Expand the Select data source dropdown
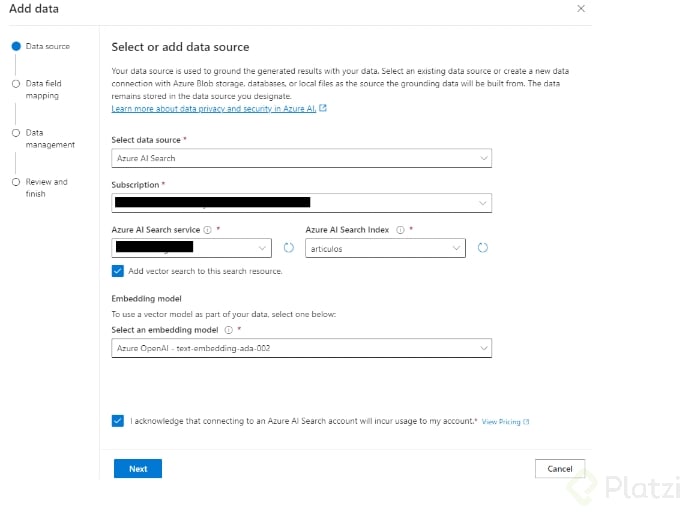The width and height of the screenshot is (687, 512). tap(301, 158)
